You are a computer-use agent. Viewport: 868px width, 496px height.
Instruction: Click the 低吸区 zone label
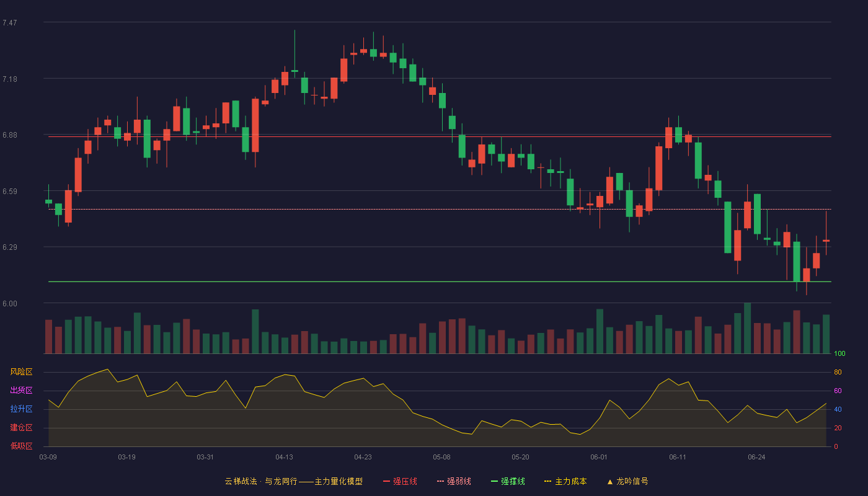[21, 446]
